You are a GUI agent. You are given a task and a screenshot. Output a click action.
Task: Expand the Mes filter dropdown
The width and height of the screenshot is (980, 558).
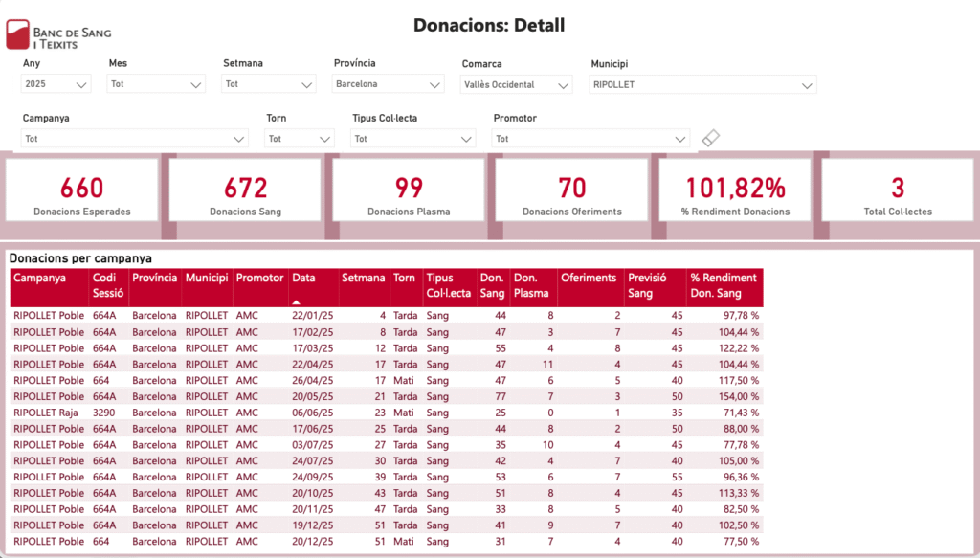(x=156, y=84)
